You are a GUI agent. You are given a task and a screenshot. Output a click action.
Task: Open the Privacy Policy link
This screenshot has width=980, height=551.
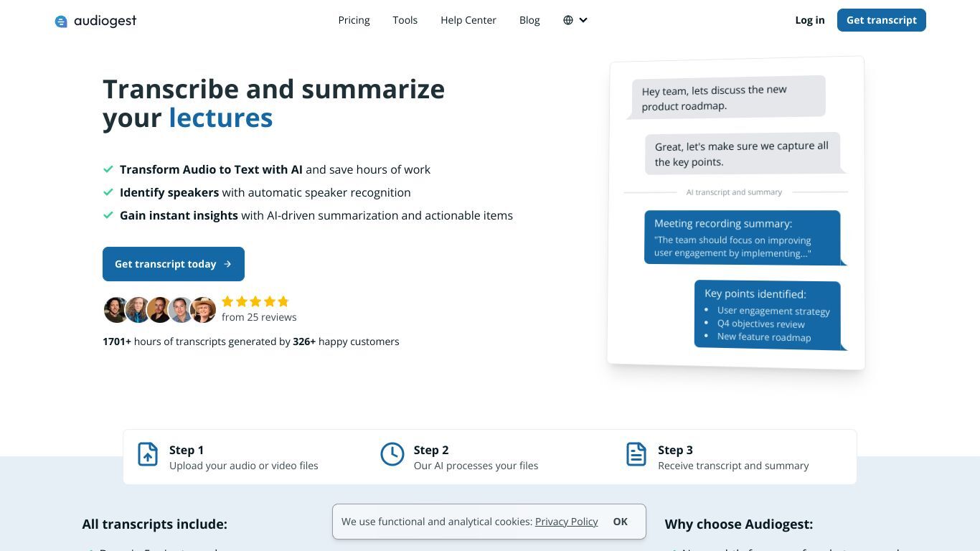coord(567,522)
